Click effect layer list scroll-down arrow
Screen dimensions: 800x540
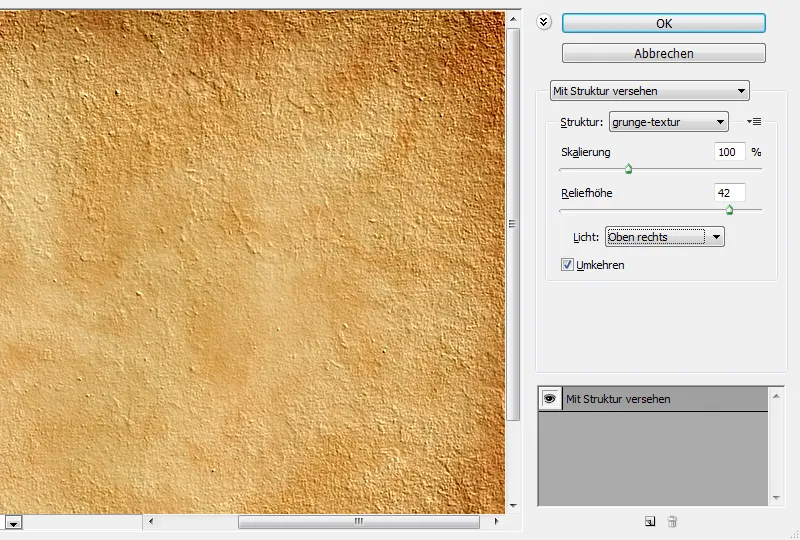[776, 498]
